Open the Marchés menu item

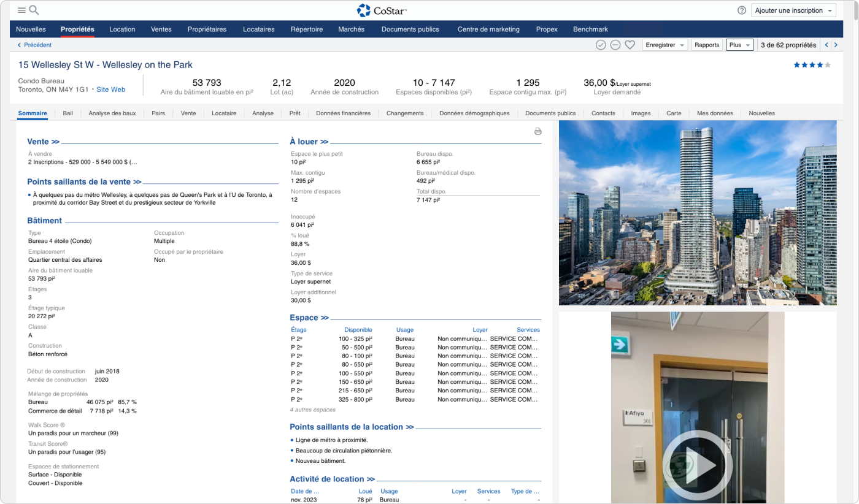tap(351, 29)
